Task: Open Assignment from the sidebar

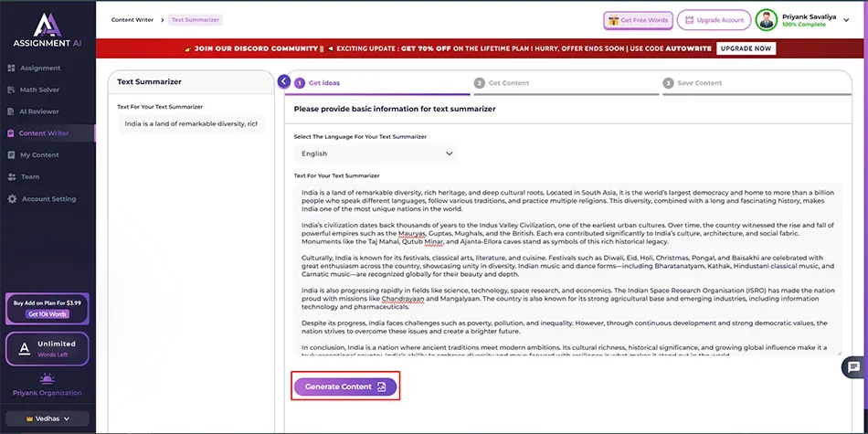Action: (38, 68)
